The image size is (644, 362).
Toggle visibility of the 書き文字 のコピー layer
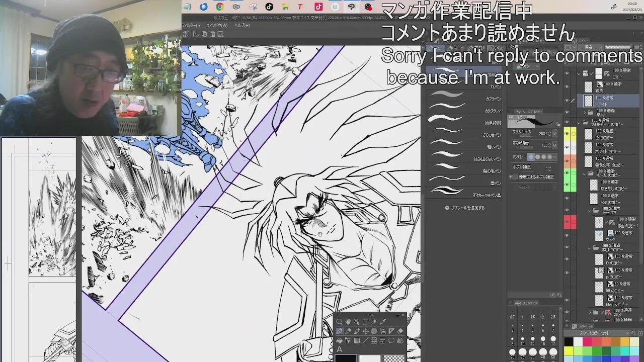coord(567,162)
